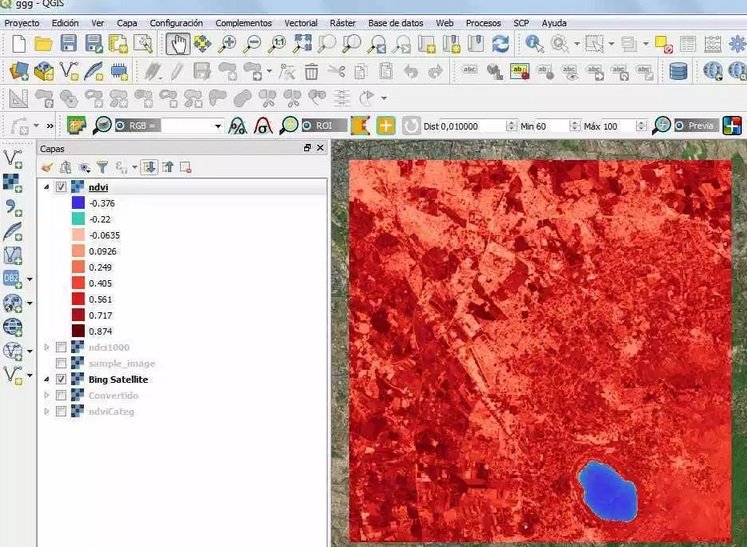Image resolution: width=747 pixels, height=547 pixels.
Task: Click the Refresh map canvas icon
Action: 500,43
